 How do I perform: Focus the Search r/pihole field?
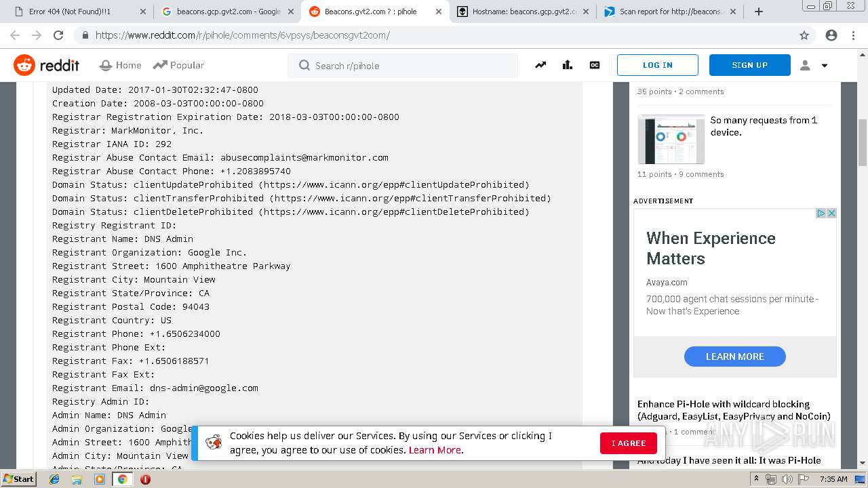point(403,66)
